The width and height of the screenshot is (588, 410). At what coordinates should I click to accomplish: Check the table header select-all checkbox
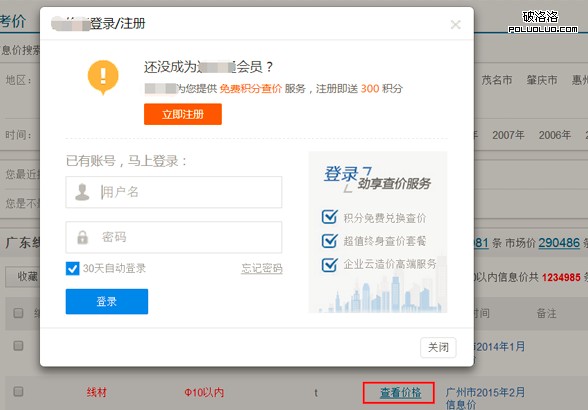pyautogui.click(x=18, y=313)
